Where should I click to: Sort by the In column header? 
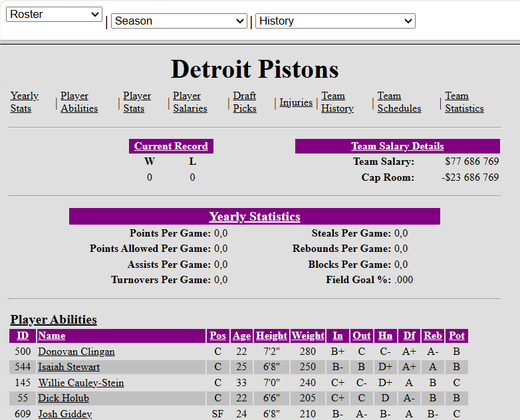(x=338, y=336)
